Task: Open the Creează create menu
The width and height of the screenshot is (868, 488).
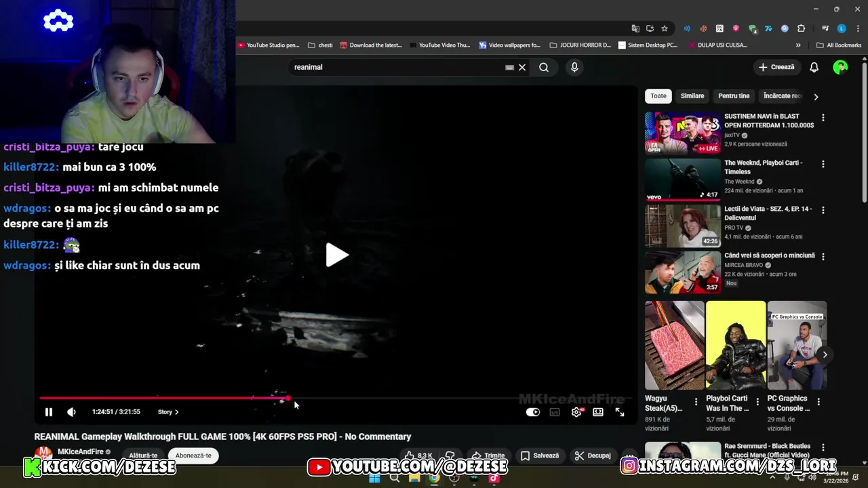Action: click(x=776, y=67)
